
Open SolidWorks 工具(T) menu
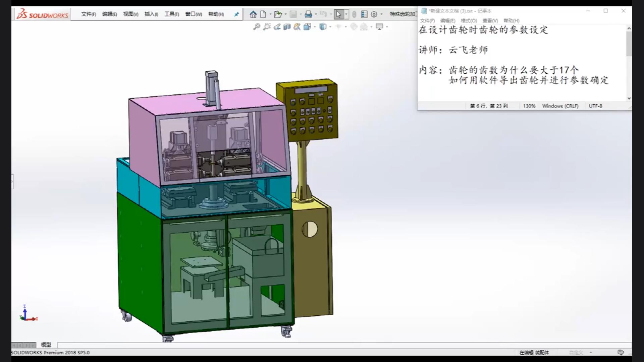point(172,14)
